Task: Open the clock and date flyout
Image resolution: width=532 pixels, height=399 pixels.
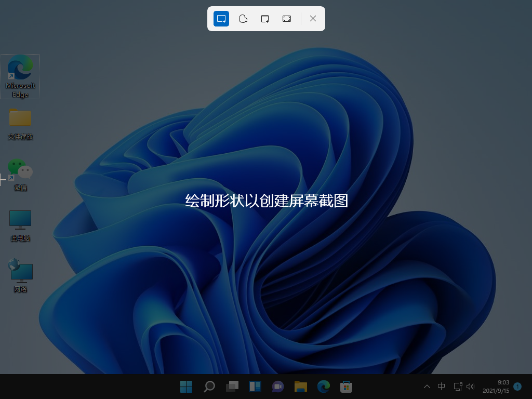Action: pos(496,387)
